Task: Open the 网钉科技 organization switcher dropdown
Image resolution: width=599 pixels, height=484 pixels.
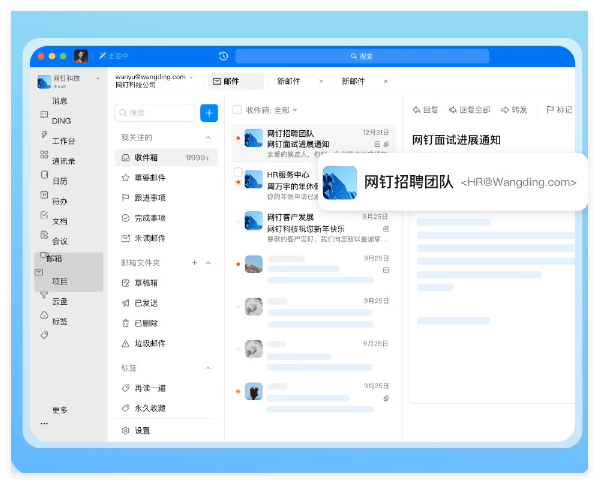Action: (98, 78)
